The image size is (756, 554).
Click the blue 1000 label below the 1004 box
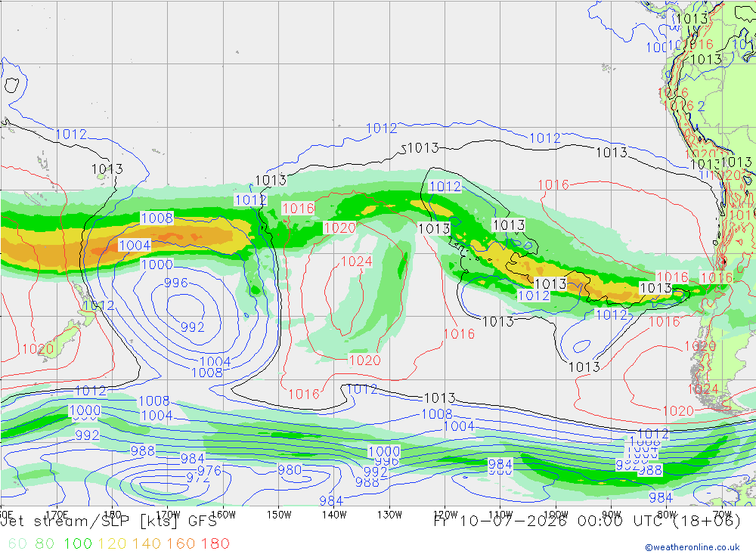coord(156,265)
